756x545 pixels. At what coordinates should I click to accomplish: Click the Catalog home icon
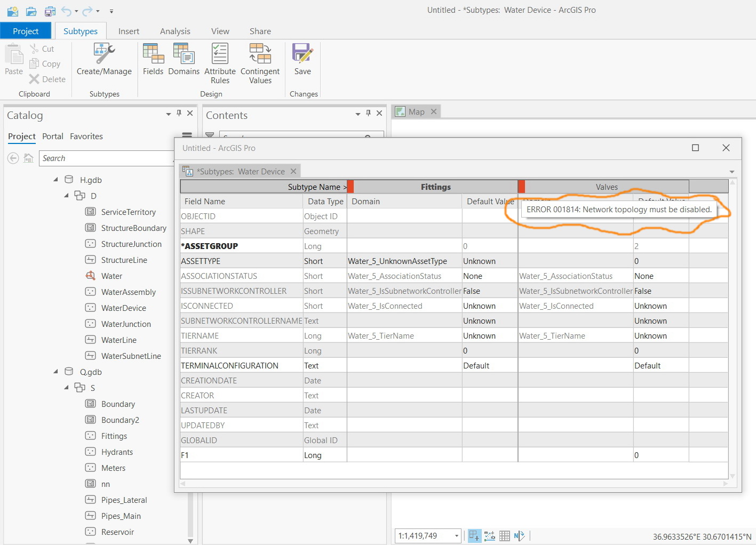(29, 158)
